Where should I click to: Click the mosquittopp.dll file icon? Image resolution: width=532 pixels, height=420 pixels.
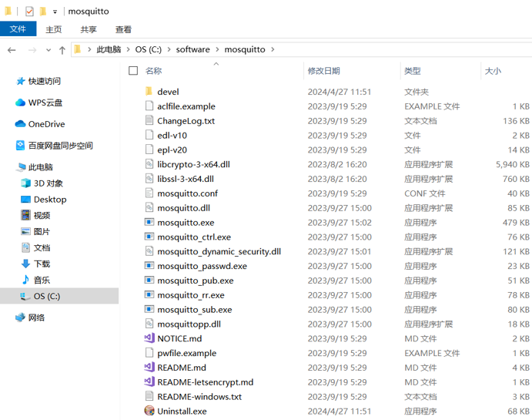(x=149, y=324)
